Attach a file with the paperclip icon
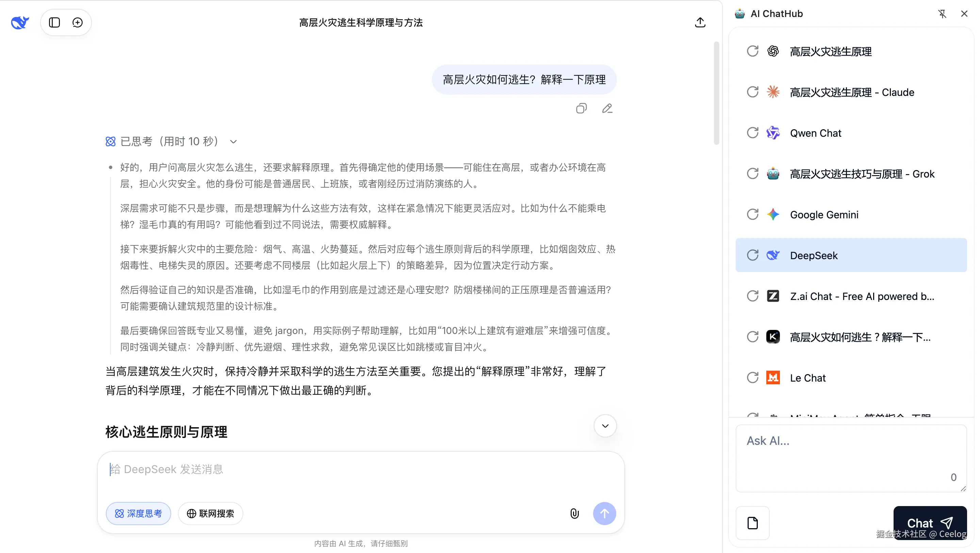Screen dimensions: 980x553 coord(574,513)
